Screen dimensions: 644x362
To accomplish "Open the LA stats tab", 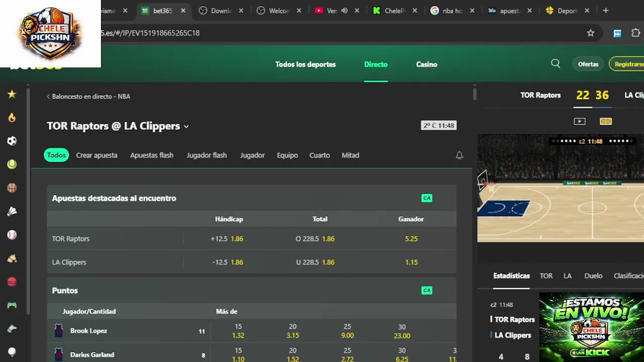I will click(568, 276).
